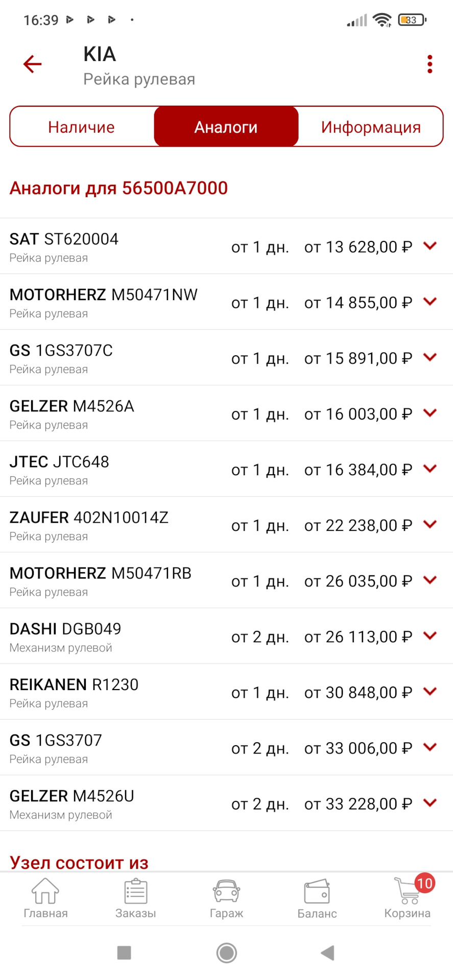Screen dimensions: 453x980
Task: Select the Аналоги tab
Action: [226, 127]
